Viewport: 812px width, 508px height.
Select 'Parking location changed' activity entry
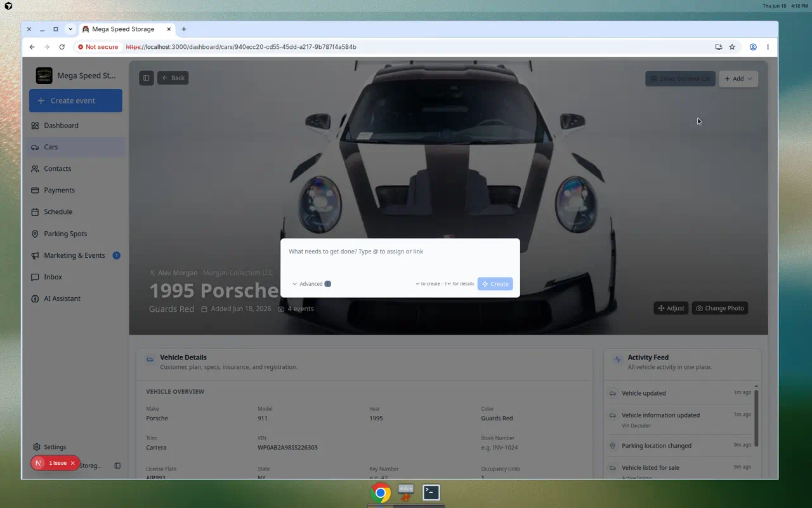pyautogui.click(x=680, y=446)
